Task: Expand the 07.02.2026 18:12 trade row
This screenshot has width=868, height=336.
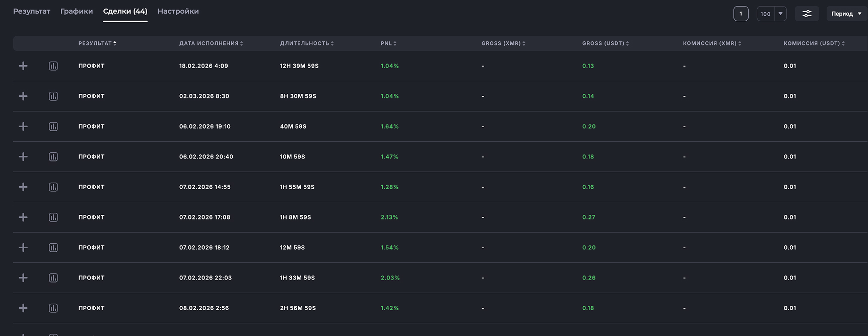Action: pos(23,248)
